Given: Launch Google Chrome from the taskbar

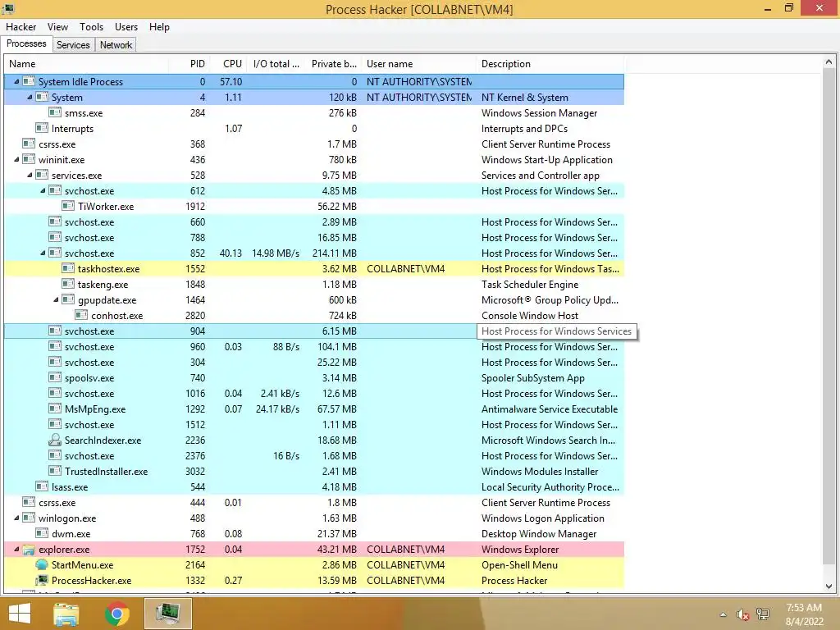Looking at the screenshot, I should click(116, 614).
